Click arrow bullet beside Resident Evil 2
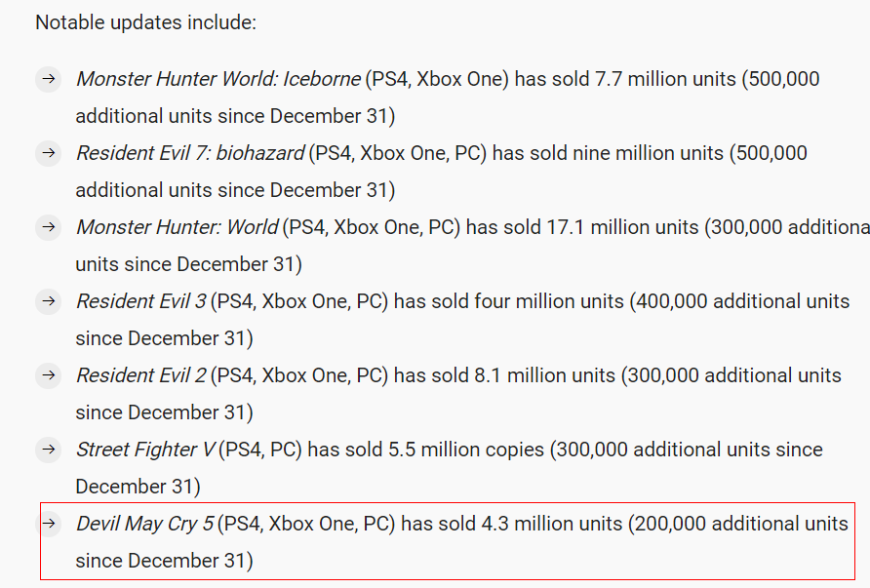The image size is (870, 588). (x=48, y=375)
